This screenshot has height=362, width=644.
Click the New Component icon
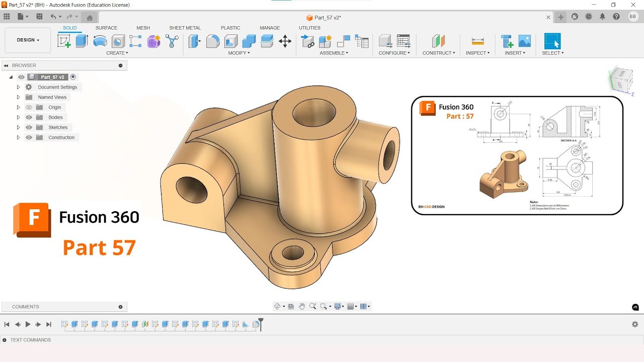pos(325,41)
